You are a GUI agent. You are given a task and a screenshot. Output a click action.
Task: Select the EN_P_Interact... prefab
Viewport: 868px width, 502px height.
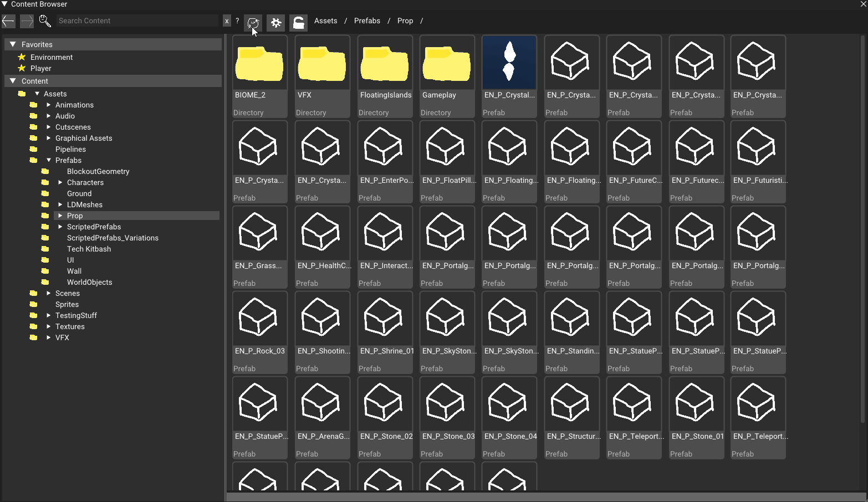pos(385,247)
